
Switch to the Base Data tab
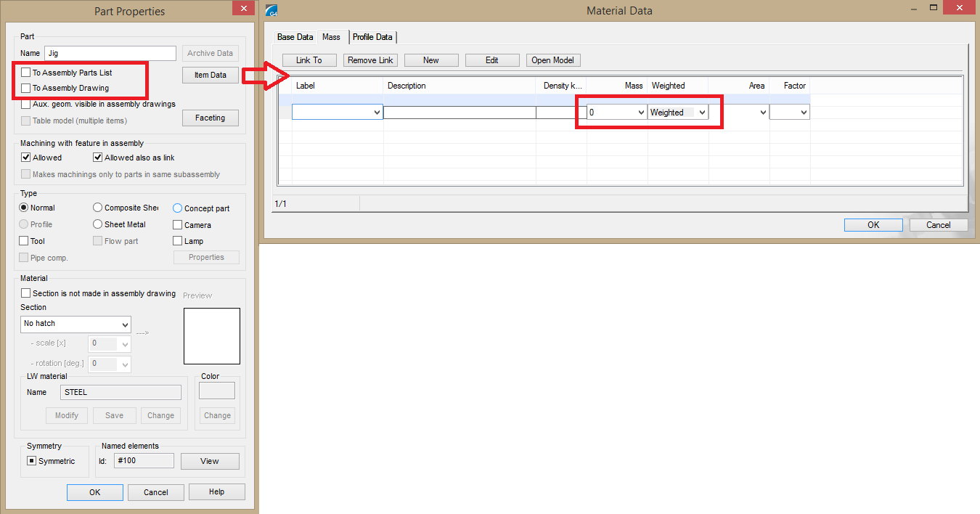point(295,37)
